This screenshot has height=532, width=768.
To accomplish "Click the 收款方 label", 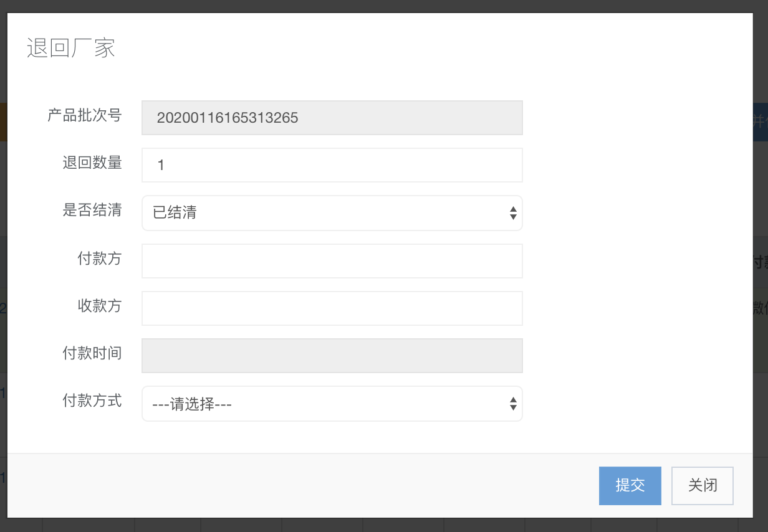I will [99, 306].
